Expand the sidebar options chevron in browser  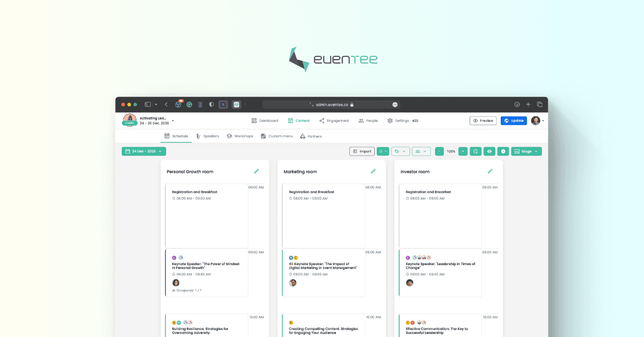click(x=156, y=105)
